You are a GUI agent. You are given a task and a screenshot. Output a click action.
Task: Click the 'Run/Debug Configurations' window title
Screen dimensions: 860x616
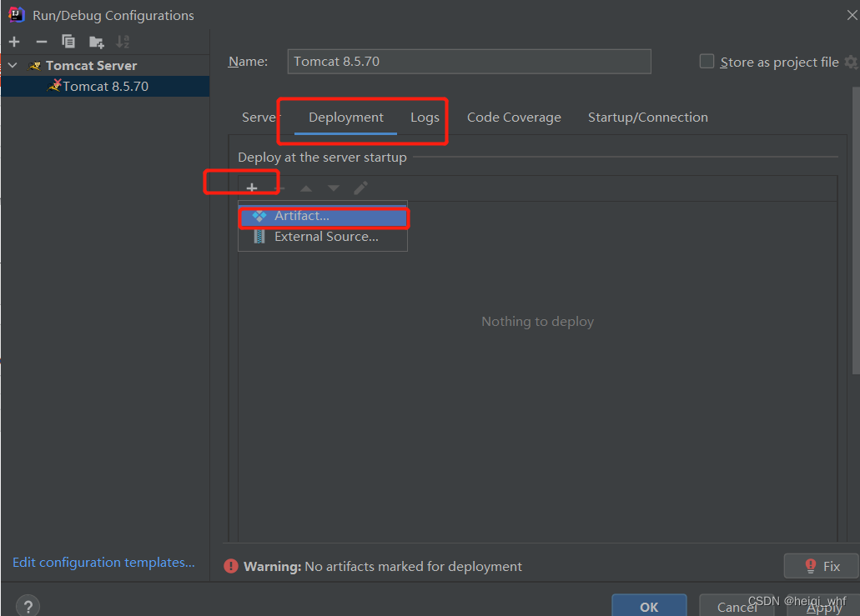(113, 15)
